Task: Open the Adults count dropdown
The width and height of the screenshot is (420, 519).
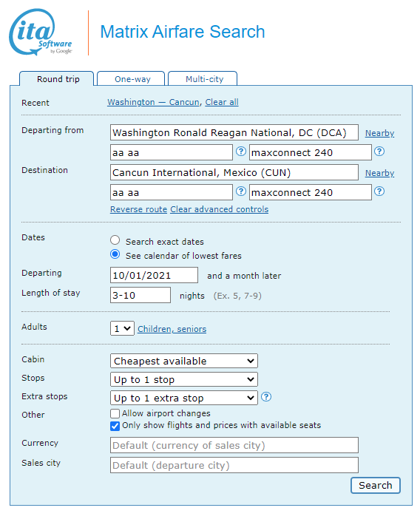Action: (x=122, y=328)
